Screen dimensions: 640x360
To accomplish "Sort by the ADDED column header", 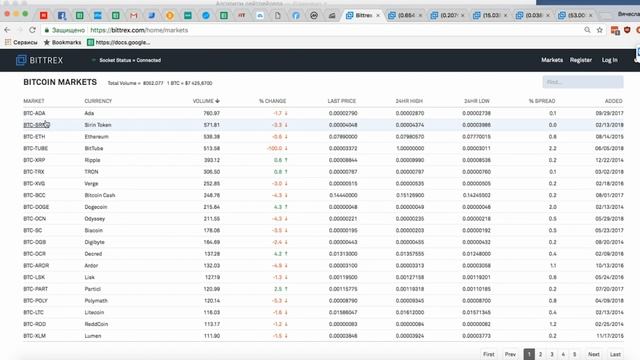I will click(613, 101).
